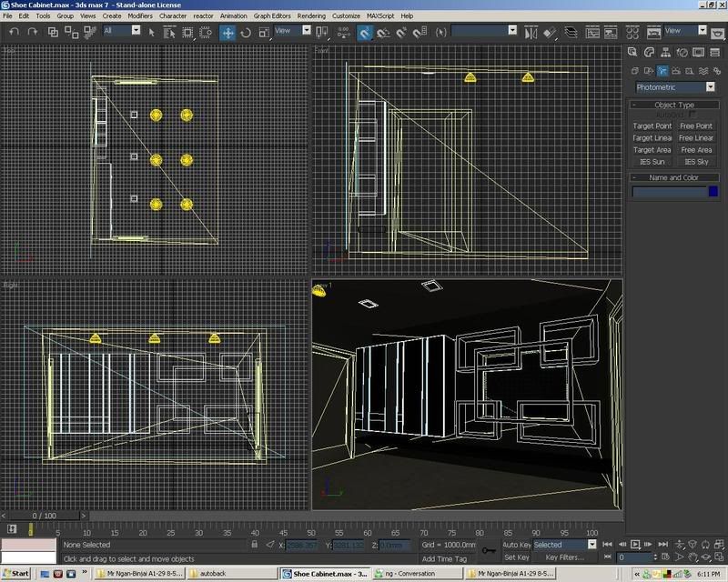Toggle the Auto Key animation mode
Screen dimensions: 728x582
[516, 545]
